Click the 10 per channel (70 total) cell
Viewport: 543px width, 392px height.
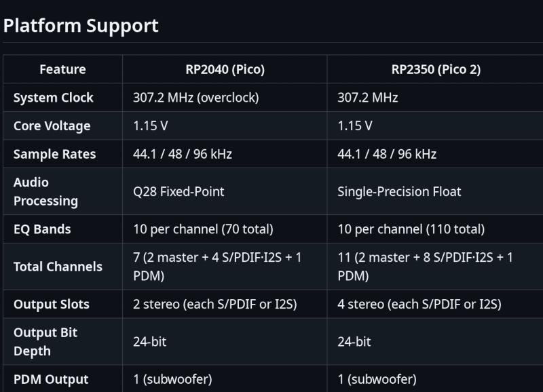(x=203, y=229)
